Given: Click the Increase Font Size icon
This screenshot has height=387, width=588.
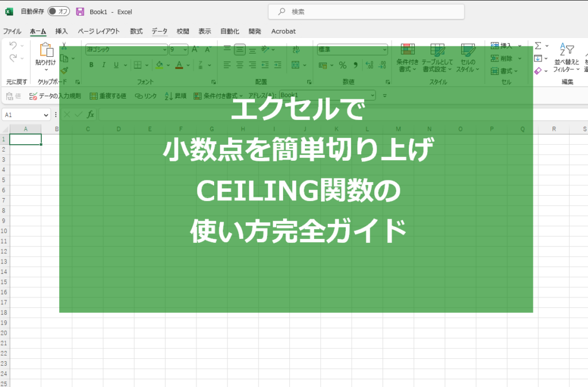Looking at the screenshot, I should point(195,49).
